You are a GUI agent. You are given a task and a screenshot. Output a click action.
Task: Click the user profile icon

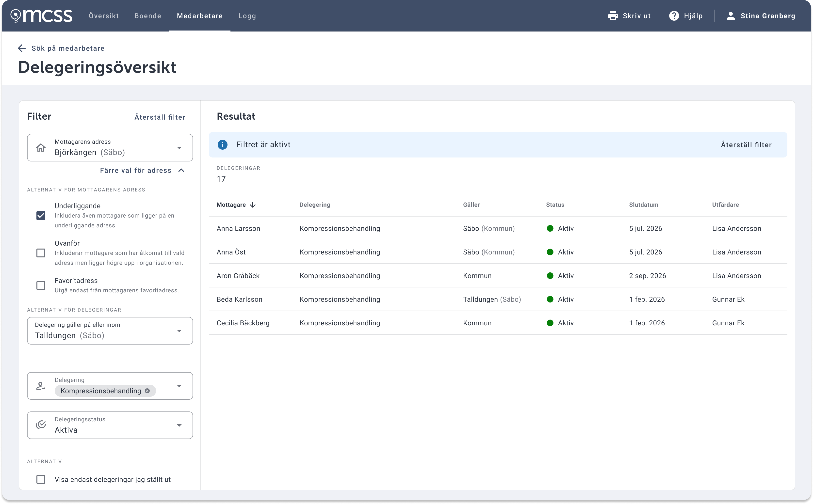(730, 16)
